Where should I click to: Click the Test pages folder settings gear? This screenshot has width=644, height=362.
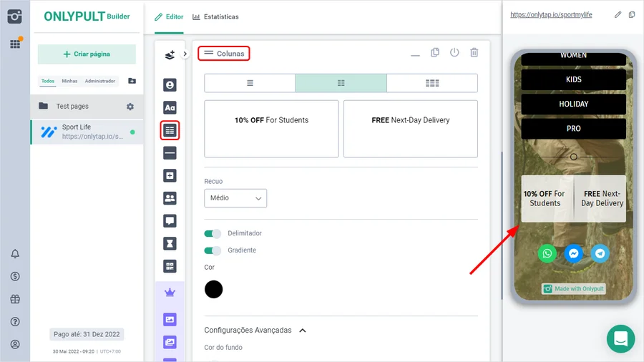click(130, 107)
